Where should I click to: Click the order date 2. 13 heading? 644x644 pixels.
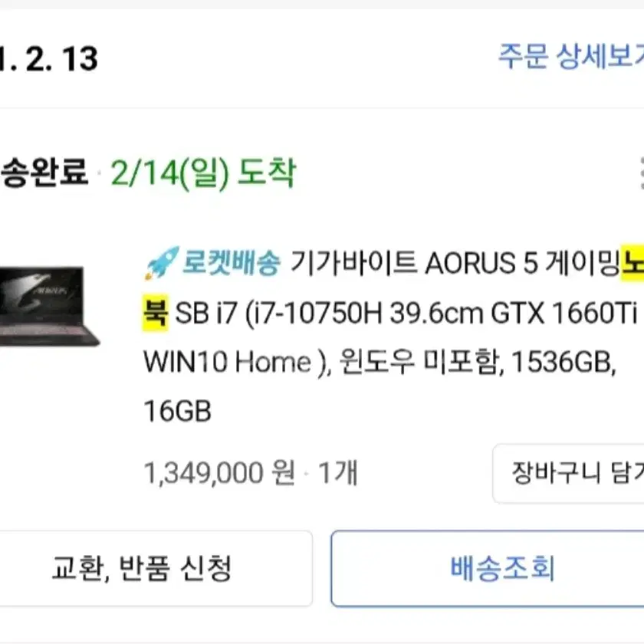pos(49,58)
